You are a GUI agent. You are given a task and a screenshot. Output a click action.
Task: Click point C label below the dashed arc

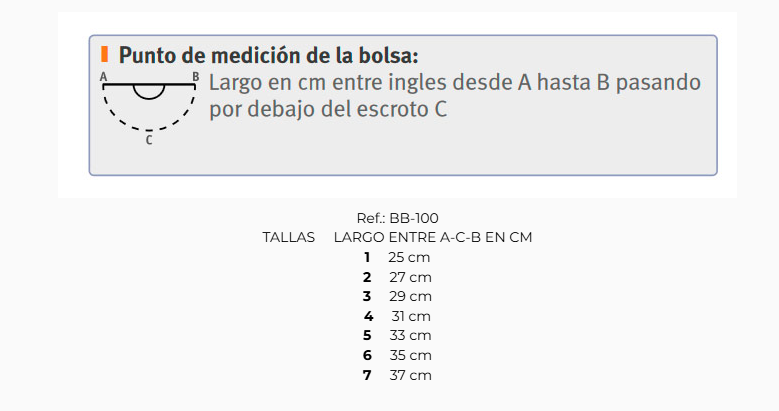point(149,141)
